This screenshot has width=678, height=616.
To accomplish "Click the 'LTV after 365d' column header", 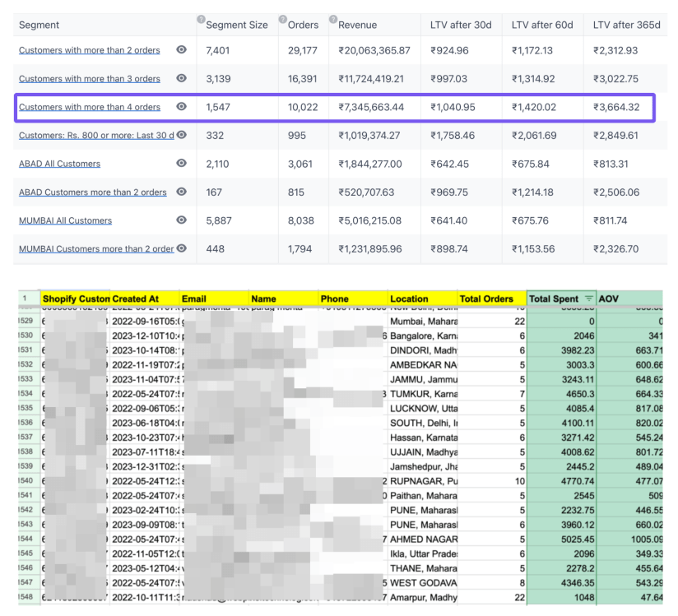I will pos(626,25).
